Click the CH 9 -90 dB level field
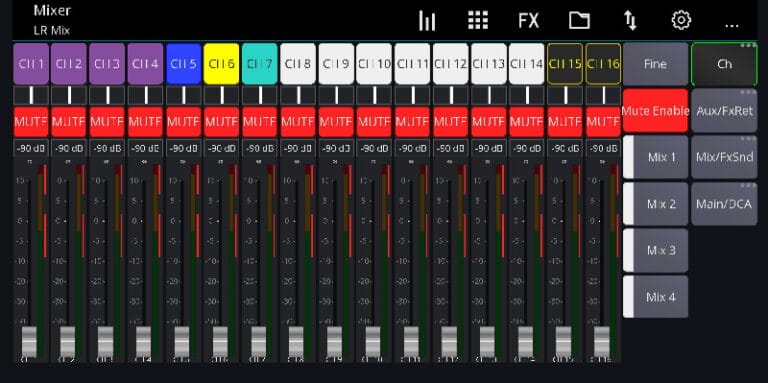This screenshot has height=383, width=768. click(x=336, y=148)
